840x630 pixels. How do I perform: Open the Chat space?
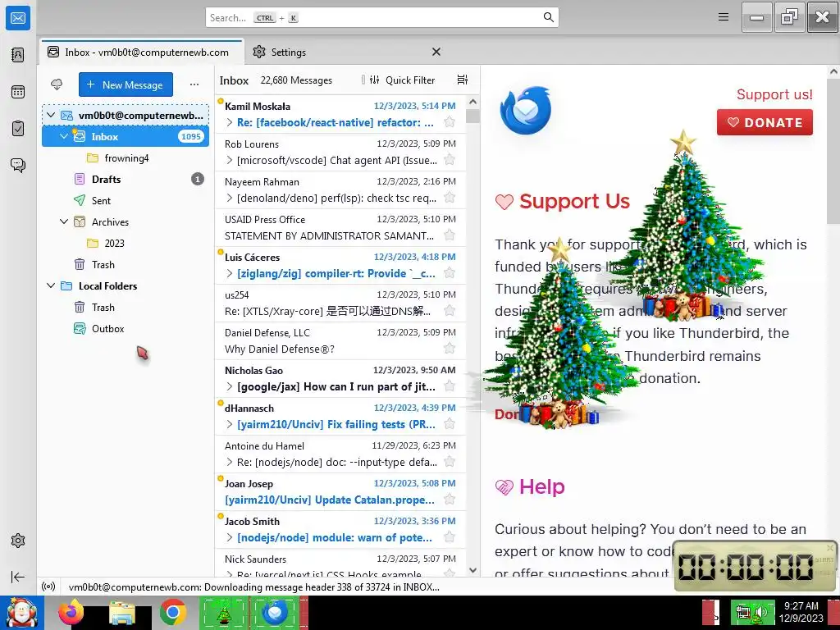[x=18, y=165]
